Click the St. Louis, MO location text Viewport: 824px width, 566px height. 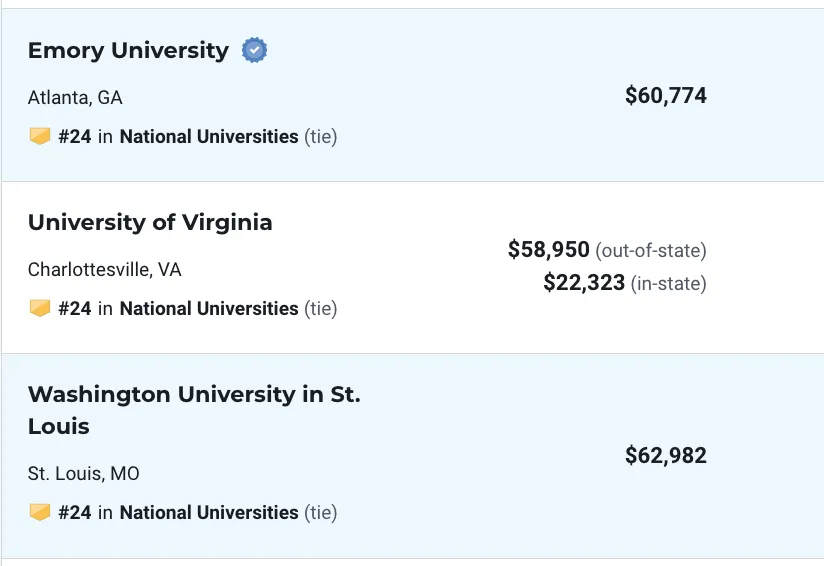tap(84, 474)
